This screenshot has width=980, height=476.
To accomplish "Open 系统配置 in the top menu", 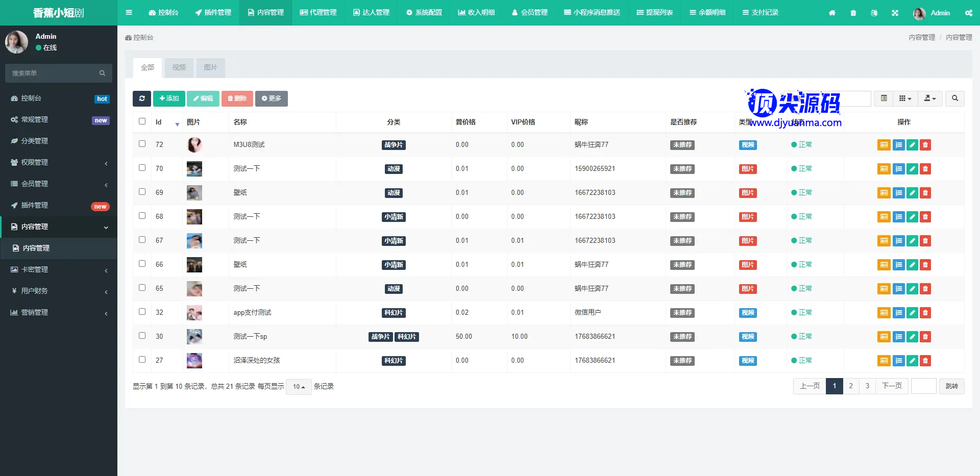I will point(424,13).
